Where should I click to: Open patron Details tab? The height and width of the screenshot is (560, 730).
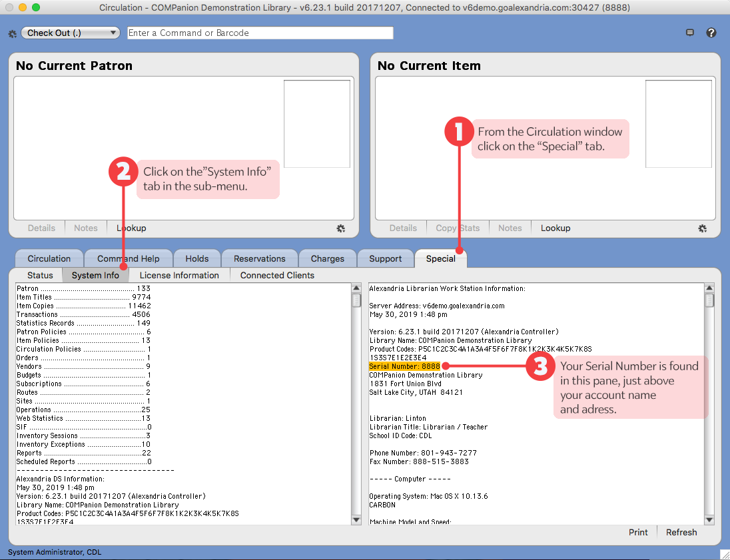pos(41,228)
